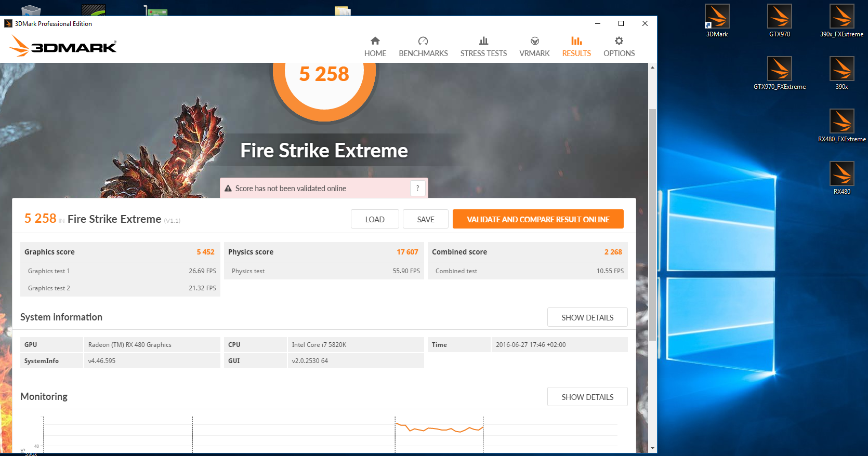The image size is (868, 456).
Task: Select the Combined score value 2 268
Action: [x=613, y=252]
